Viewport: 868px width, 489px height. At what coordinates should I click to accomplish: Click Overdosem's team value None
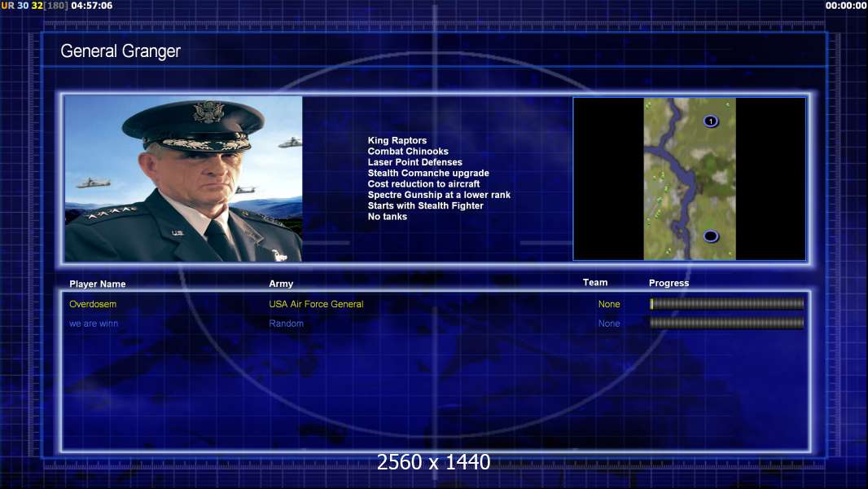point(609,304)
